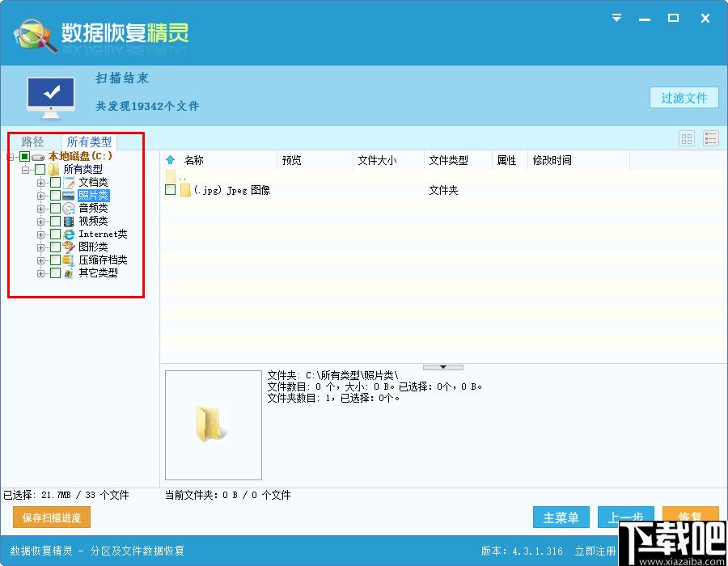
Task: Return to 主菜单 button
Action: coord(561,517)
